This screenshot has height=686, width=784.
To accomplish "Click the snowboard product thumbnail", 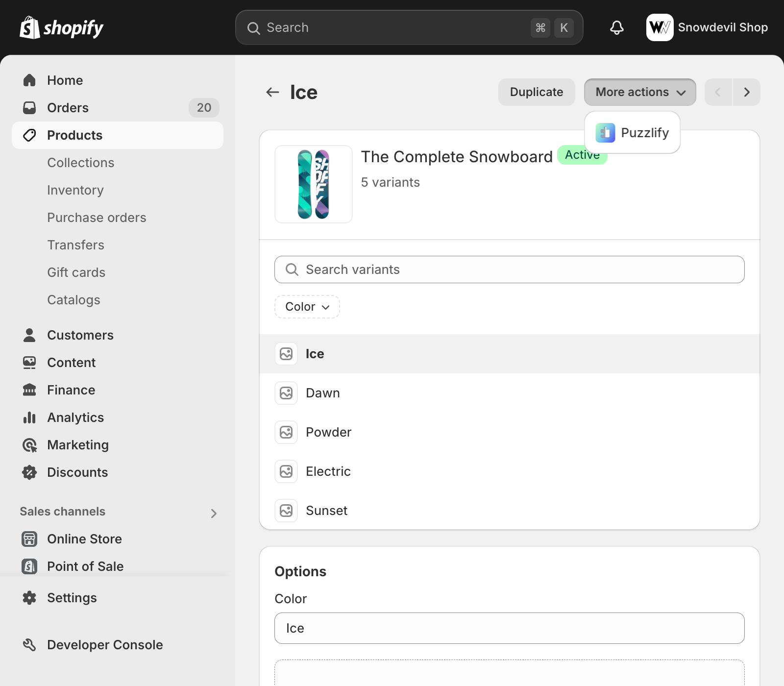I will (x=314, y=184).
